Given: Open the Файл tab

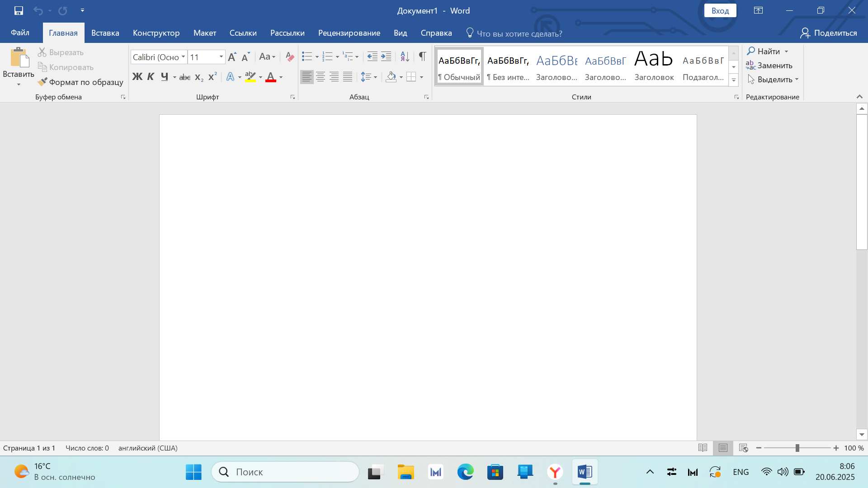Looking at the screenshot, I should (x=20, y=33).
